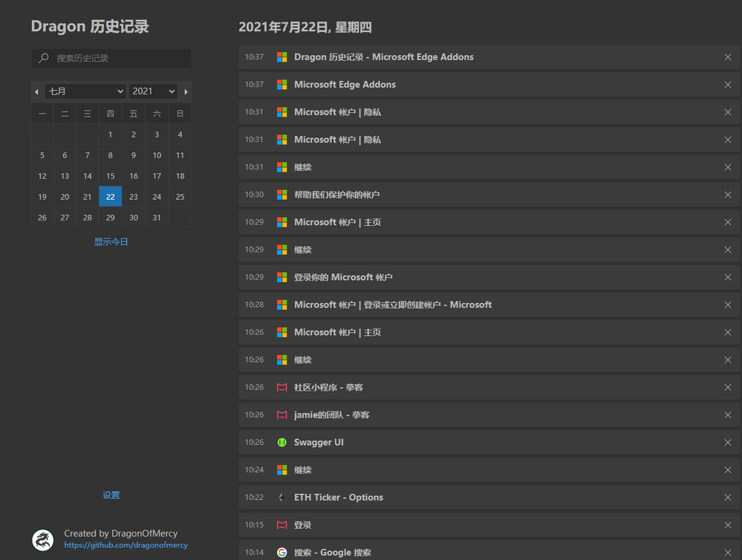
Task: Open the github.com/dragonofmercy link
Action: tap(126, 545)
